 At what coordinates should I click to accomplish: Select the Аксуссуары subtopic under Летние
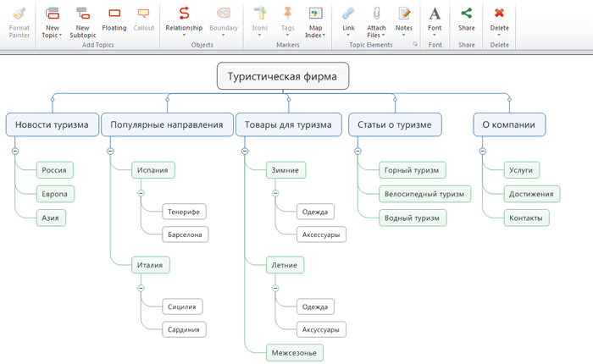click(x=321, y=329)
